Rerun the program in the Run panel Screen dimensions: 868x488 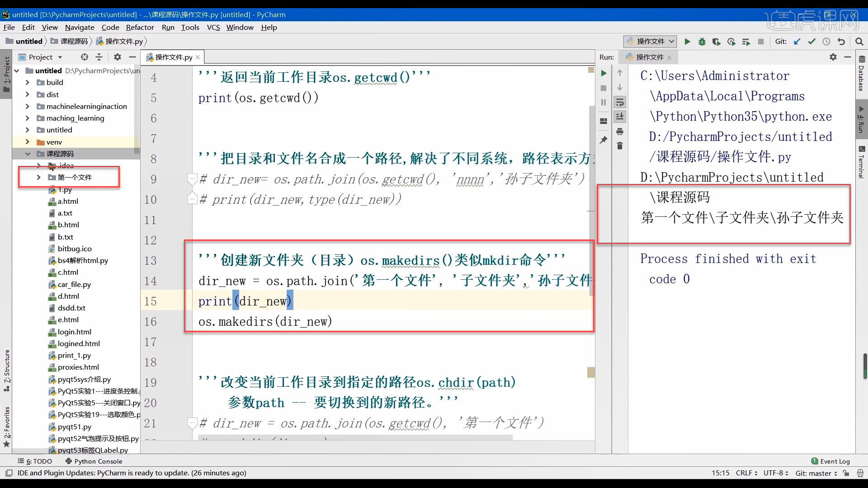(x=604, y=73)
